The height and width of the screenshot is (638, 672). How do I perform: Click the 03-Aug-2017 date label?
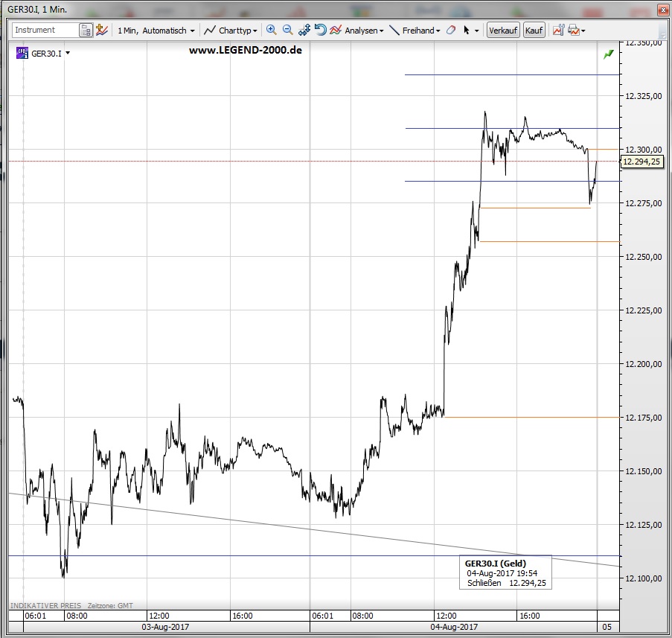pos(165,627)
